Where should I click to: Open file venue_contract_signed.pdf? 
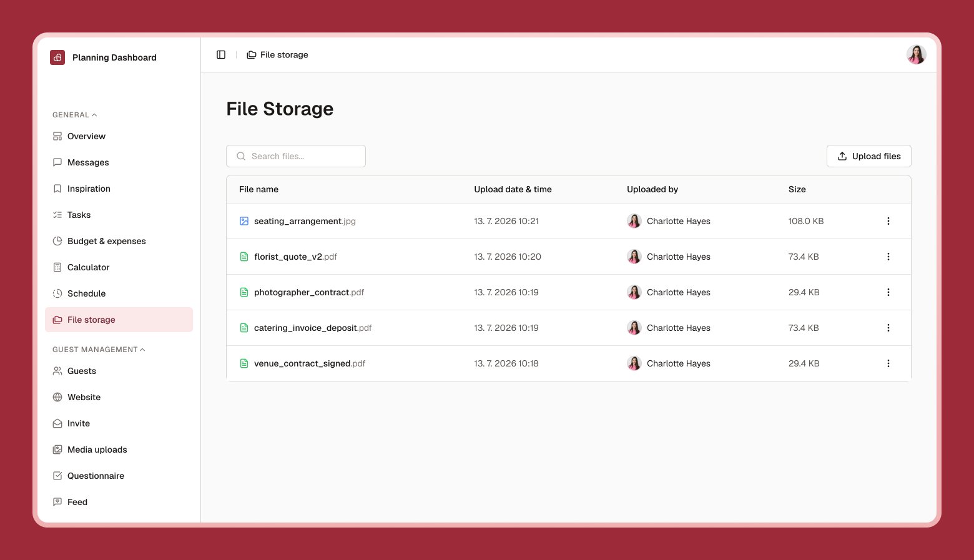(310, 363)
